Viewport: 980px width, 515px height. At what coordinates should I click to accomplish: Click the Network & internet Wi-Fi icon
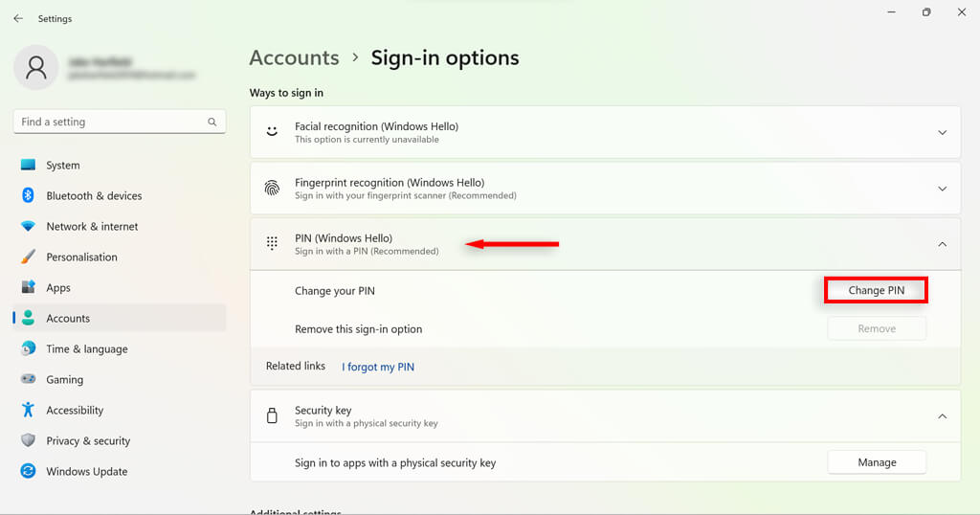28,226
